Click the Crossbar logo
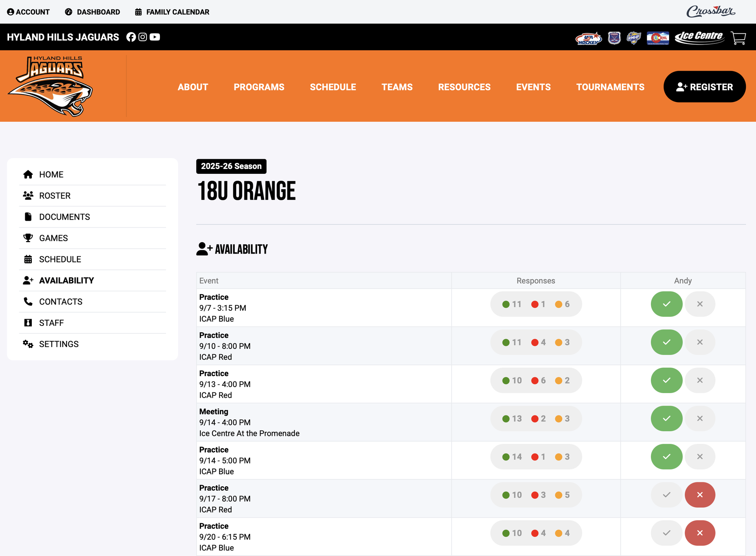This screenshot has width=756, height=556. (x=710, y=11)
